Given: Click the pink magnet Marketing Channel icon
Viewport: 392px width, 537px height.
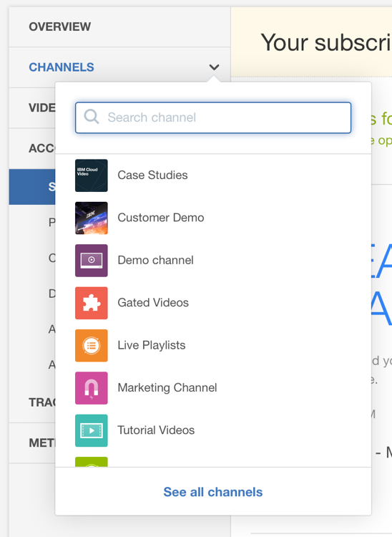Looking at the screenshot, I should (92, 387).
